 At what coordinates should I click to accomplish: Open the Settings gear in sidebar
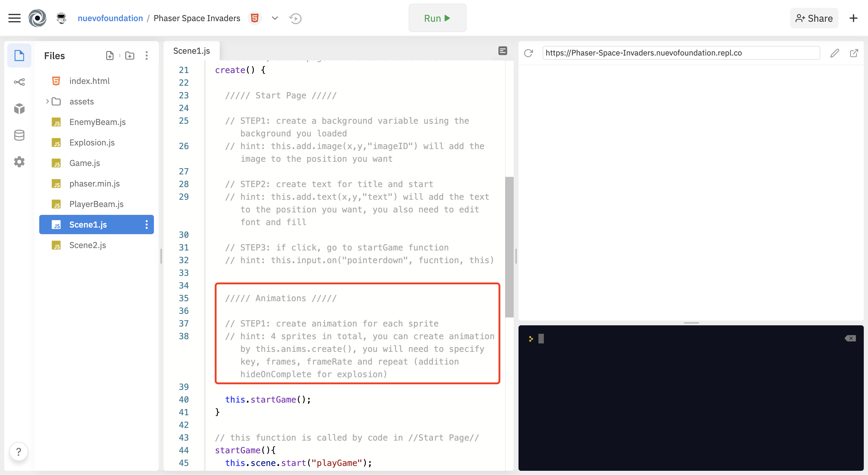tap(19, 162)
